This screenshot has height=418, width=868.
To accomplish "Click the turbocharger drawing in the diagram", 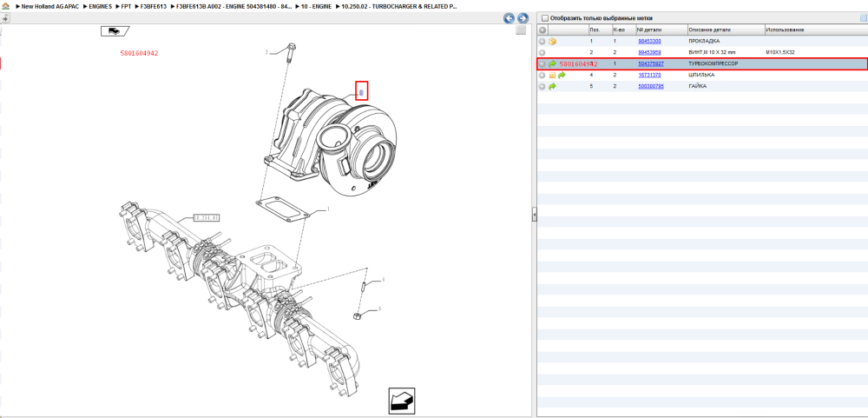I will point(332,144).
